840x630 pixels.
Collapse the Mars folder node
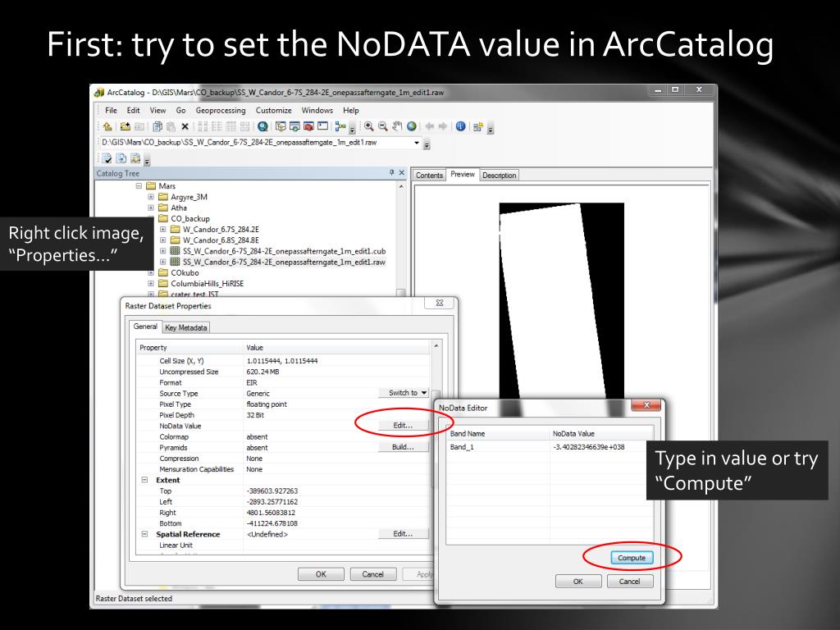pyautogui.click(x=139, y=186)
